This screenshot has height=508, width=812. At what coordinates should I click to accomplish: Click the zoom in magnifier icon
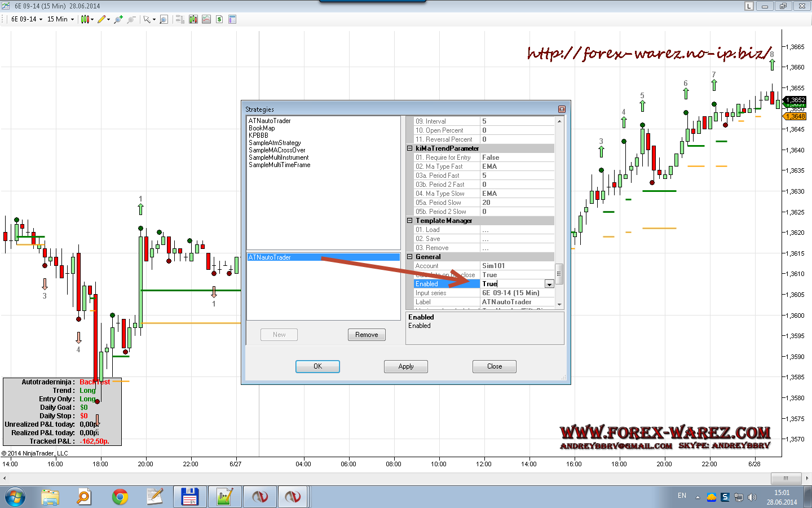(118, 19)
